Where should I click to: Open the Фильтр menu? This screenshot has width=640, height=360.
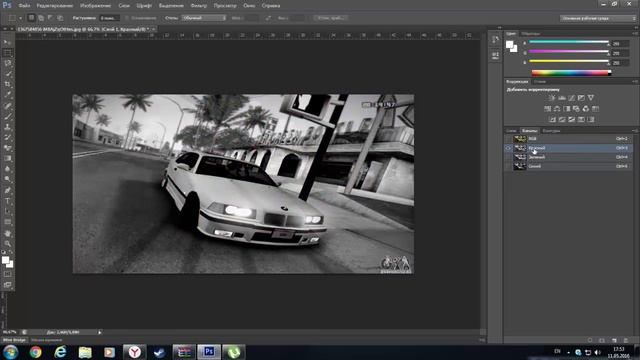coord(199,6)
